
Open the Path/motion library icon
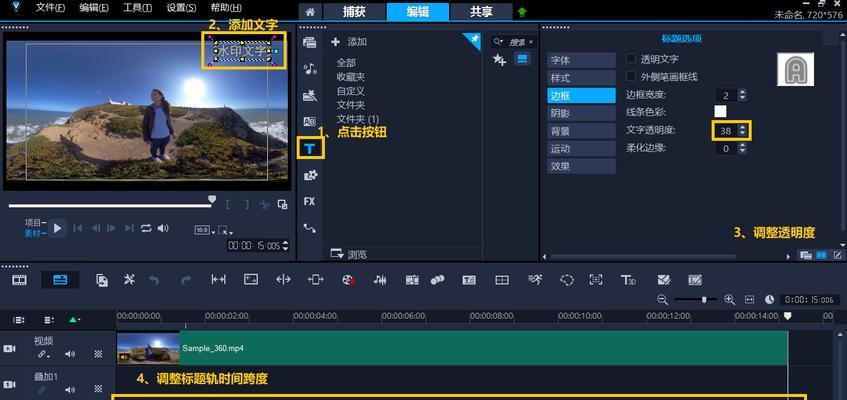pyautogui.click(x=310, y=228)
